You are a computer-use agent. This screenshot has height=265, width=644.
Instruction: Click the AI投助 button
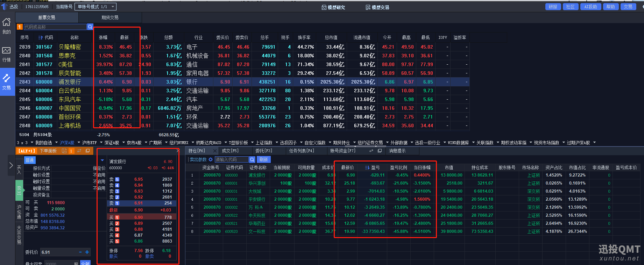point(591,7)
